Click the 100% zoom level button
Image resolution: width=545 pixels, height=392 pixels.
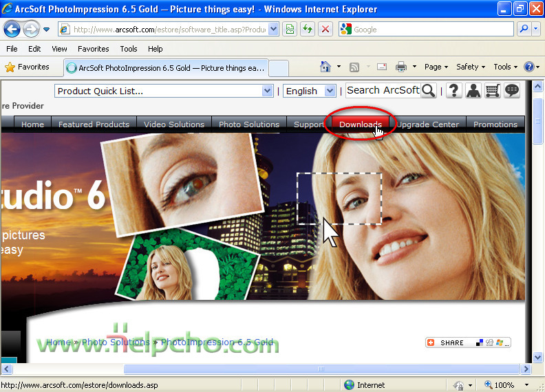[500, 385]
